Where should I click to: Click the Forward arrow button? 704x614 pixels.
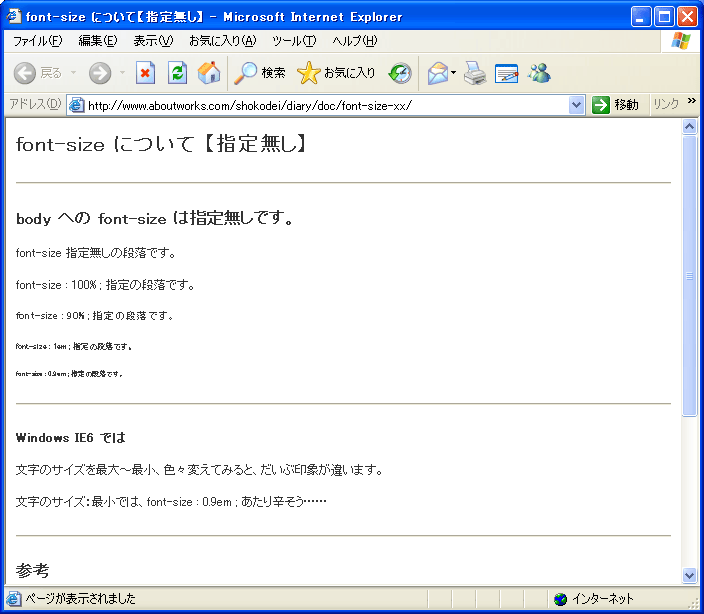99,73
